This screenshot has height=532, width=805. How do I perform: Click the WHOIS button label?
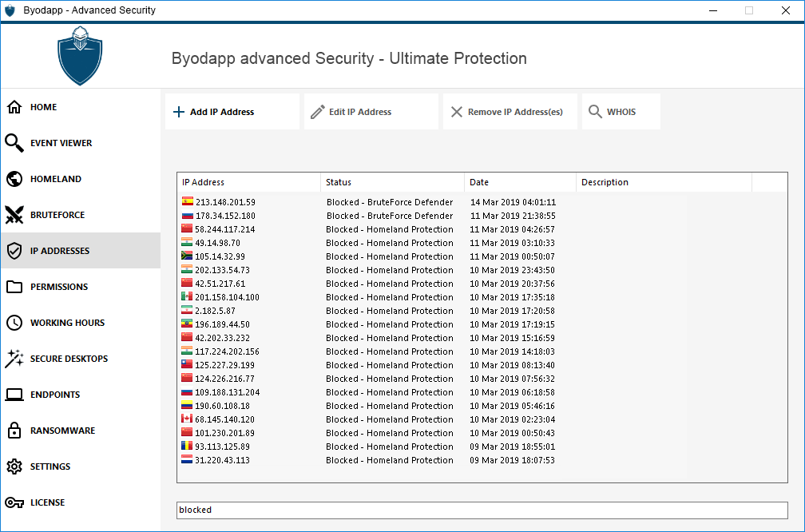(x=621, y=112)
